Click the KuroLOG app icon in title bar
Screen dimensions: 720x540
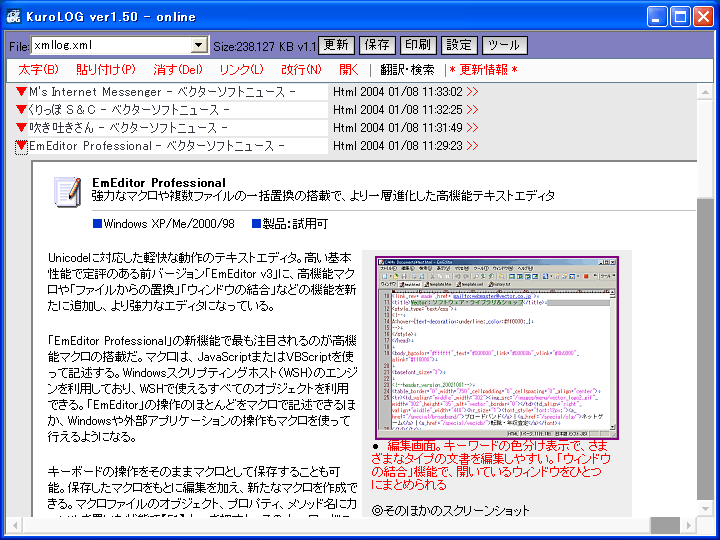tap(14, 17)
